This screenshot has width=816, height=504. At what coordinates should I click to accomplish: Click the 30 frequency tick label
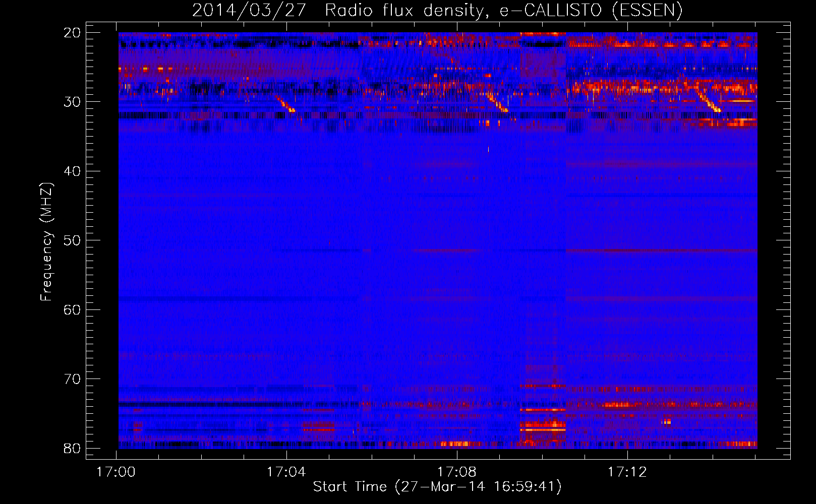[72, 102]
